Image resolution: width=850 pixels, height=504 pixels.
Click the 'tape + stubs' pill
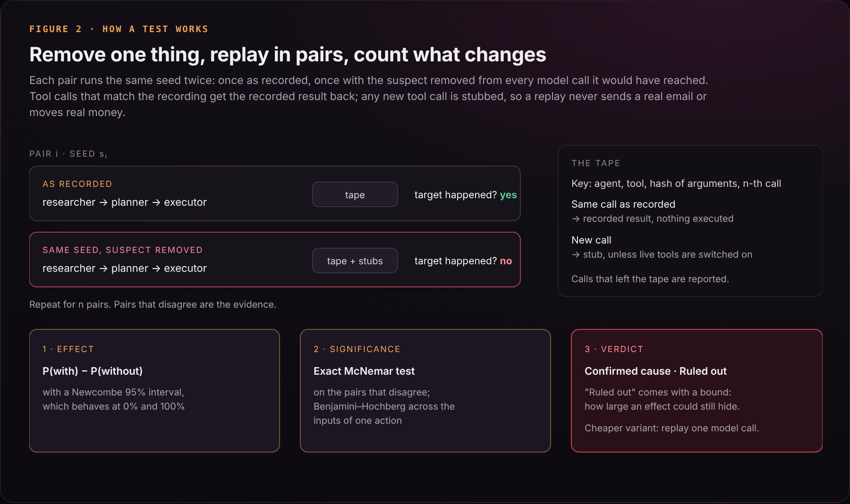pos(355,260)
